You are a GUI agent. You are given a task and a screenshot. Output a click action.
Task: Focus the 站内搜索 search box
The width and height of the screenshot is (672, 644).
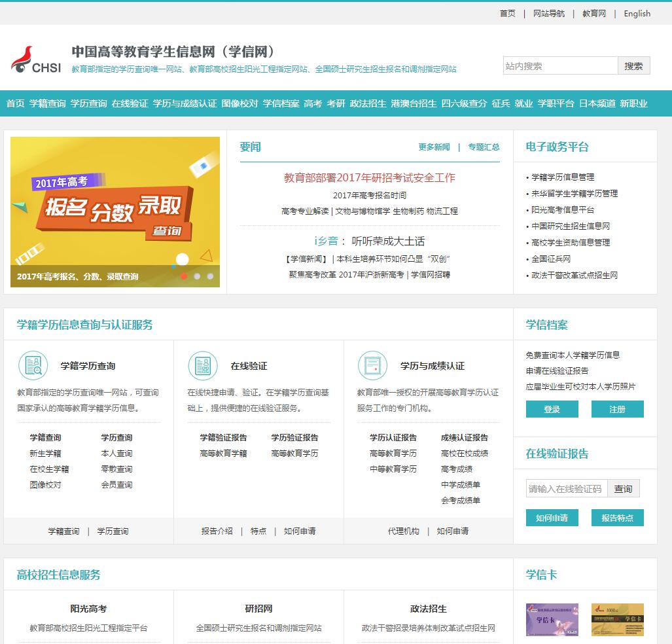click(560, 65)
